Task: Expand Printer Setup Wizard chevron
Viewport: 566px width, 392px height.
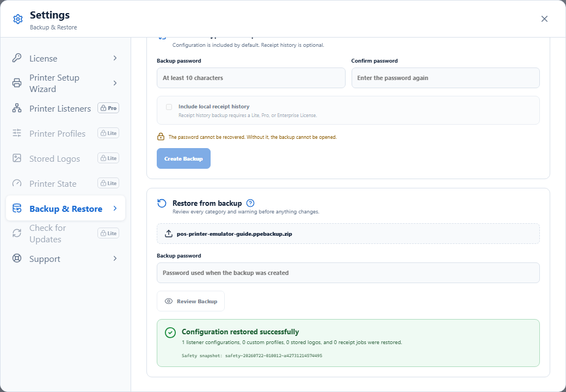Action: click(x=115, y=83)
